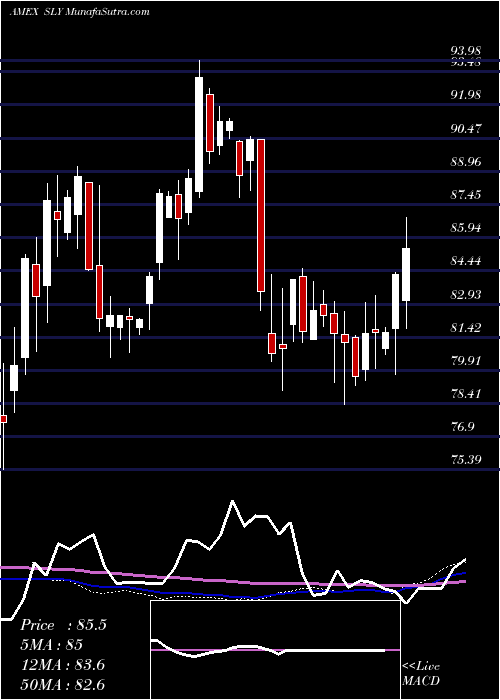Click the '50MA : 82.6' readout
Viewport: 500px width, 700px height.
click(x=62, y=685)
